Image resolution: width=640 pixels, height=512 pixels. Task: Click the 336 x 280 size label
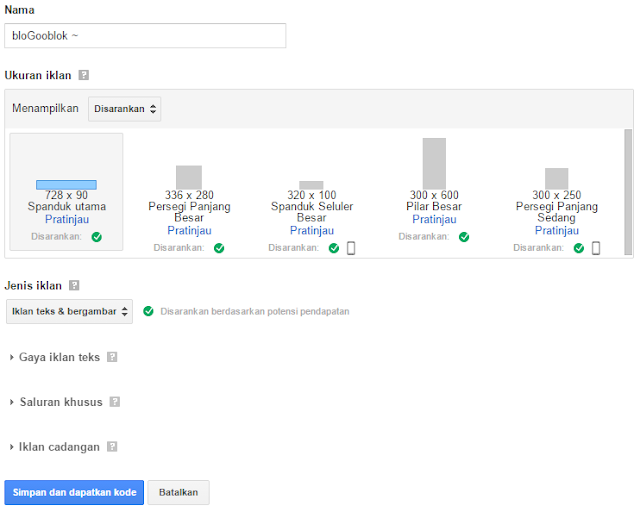tap(189, 195)
